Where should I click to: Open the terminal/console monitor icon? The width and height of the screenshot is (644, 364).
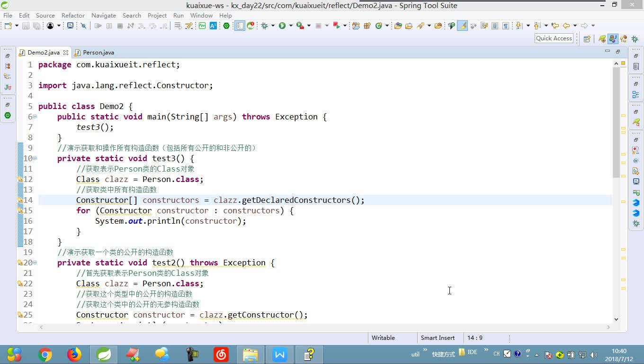pyautogui.click(x=70, y=26)
